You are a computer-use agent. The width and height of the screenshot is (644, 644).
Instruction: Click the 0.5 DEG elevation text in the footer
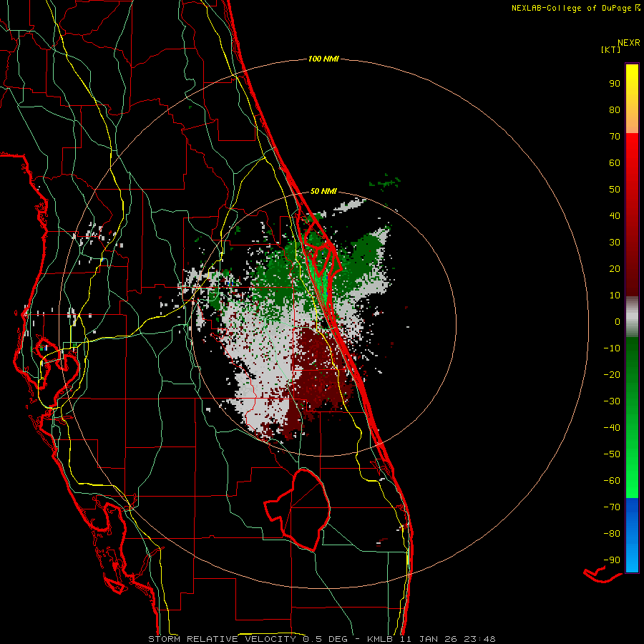326,639
